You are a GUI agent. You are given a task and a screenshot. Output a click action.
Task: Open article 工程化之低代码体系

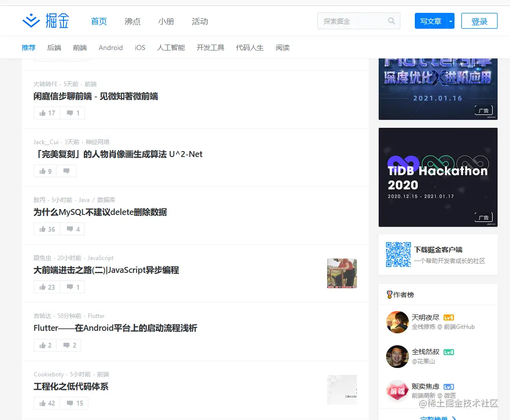point(71,386)
